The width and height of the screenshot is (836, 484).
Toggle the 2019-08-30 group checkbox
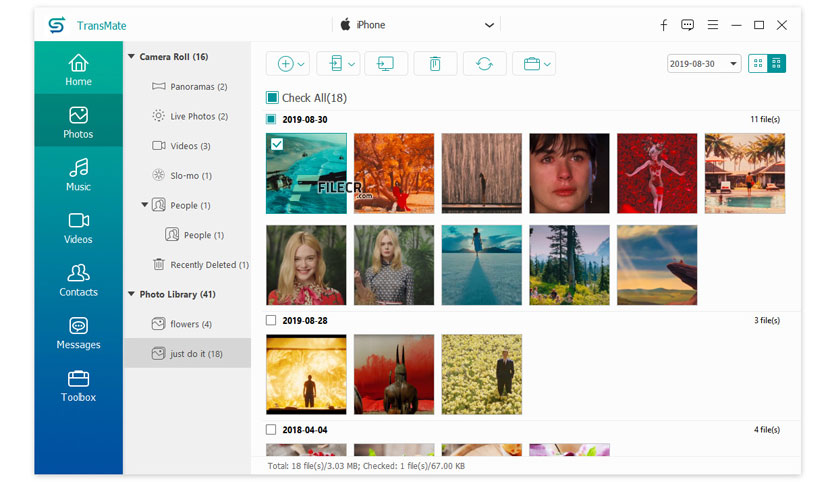click(x=271, y=119)
